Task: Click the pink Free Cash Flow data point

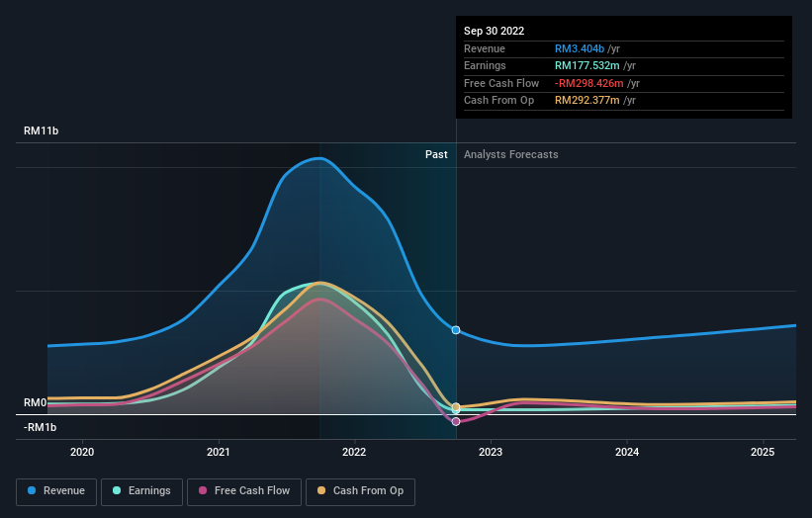Action: [x=456, y=422]
